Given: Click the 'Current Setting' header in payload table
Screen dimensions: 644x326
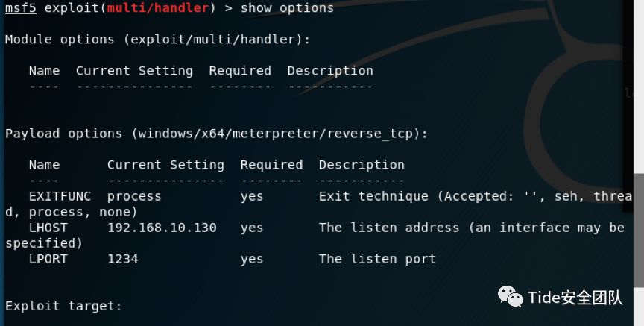Looking at the screenshot, I should (165, 166).
